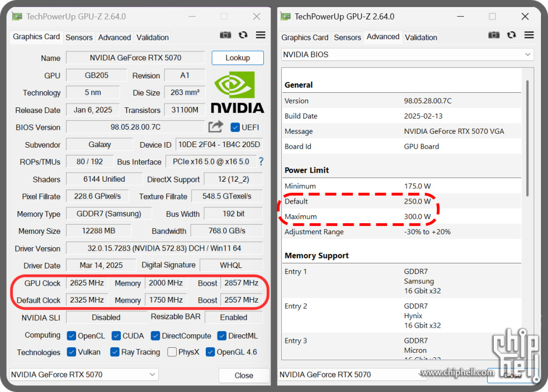This screenshot has height=392, width=548.
Task: Toggle the DirectML checkbox
Action: click(x=221, y=336)
